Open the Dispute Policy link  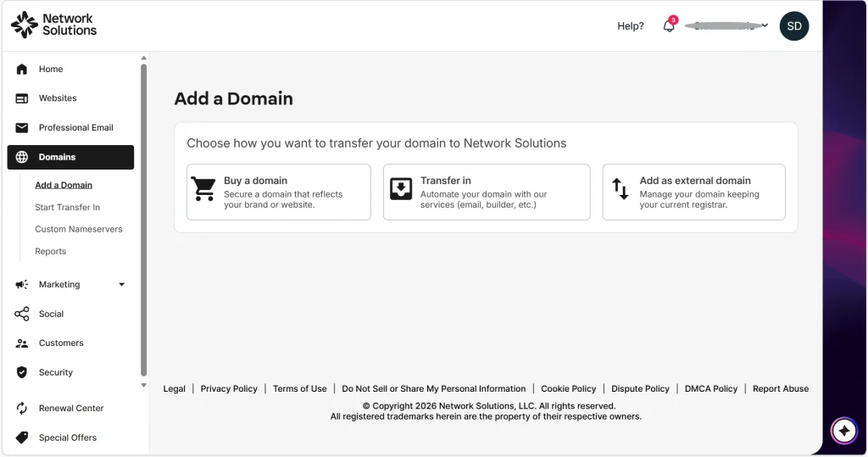tap(640, 389)
